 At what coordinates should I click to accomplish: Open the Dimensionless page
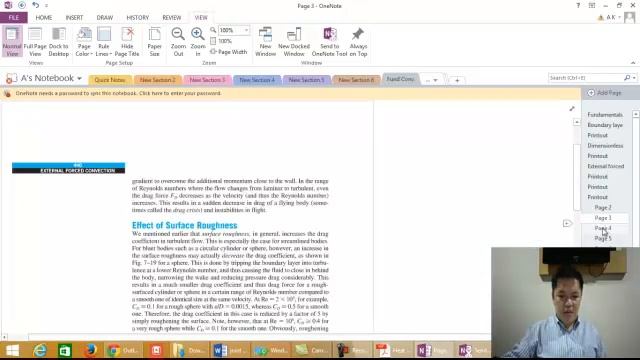605,146
